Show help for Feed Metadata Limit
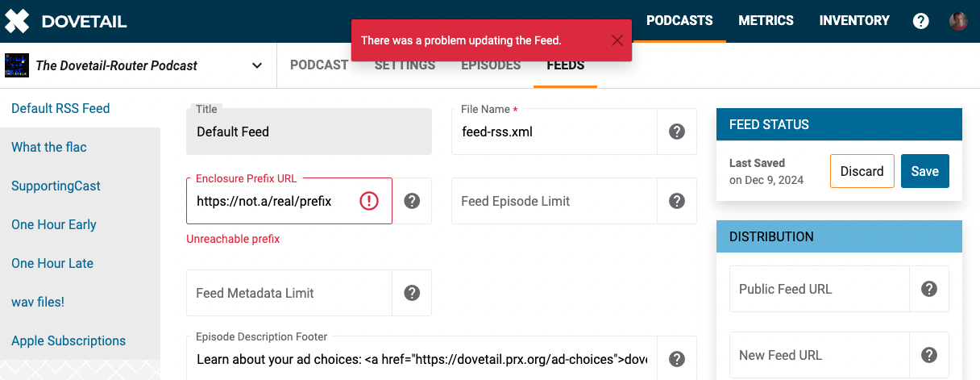980x380 pixels. 412,293
